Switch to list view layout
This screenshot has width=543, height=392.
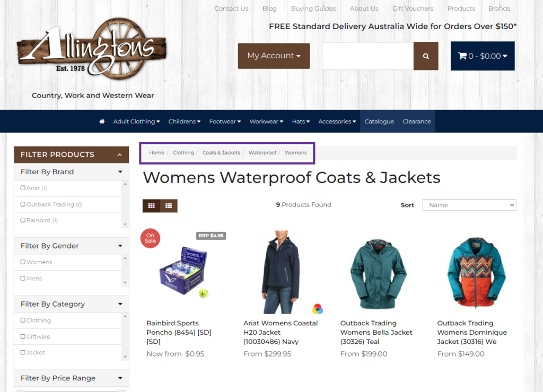[x=169, y=206]
